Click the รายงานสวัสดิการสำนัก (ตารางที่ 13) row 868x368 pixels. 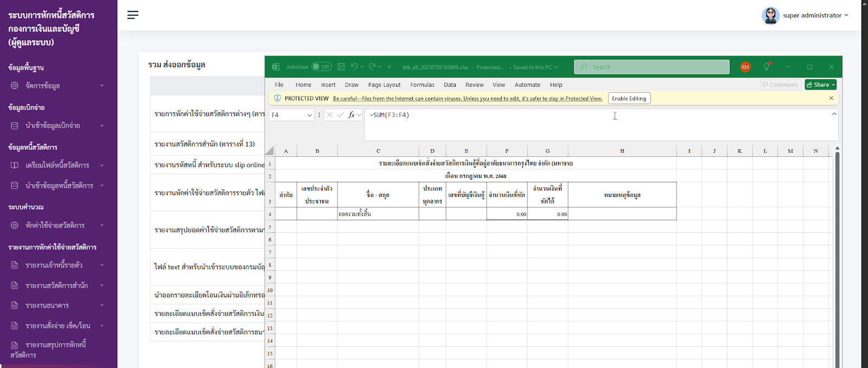[x=207, y=144]
